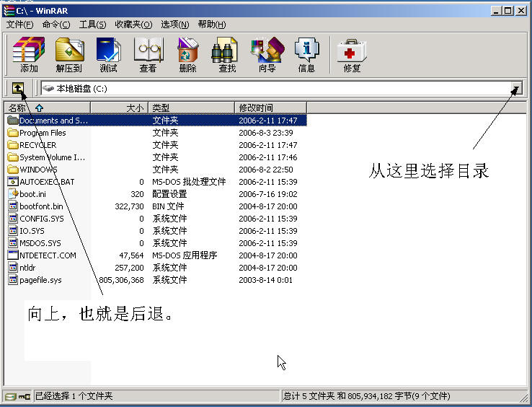532x407 pixels.
Task: Go up one folder level with the up arrow button
Action: 18,88
